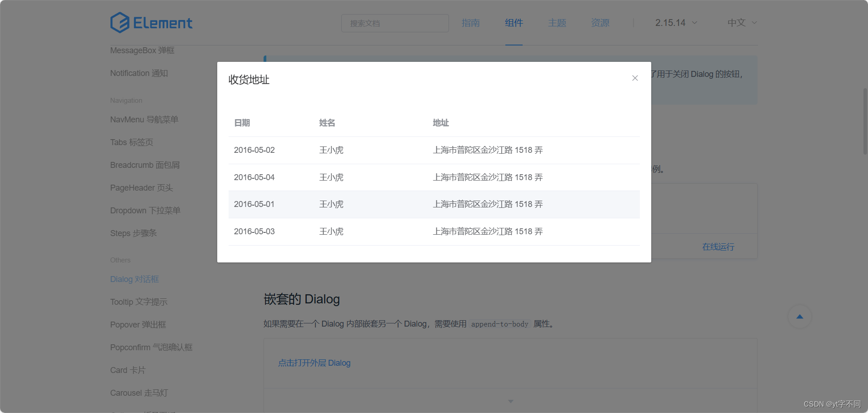Click the 日期 column header

point(242,123)
